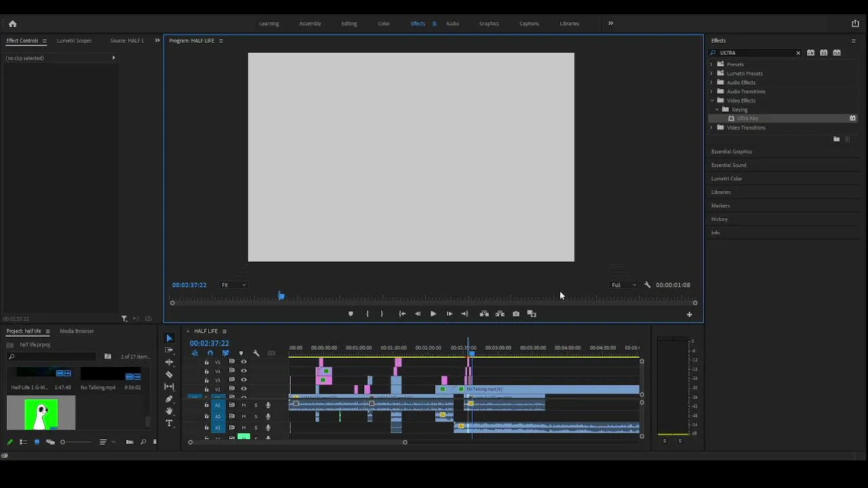Open timeline display settings wrench

coord(256,353)
